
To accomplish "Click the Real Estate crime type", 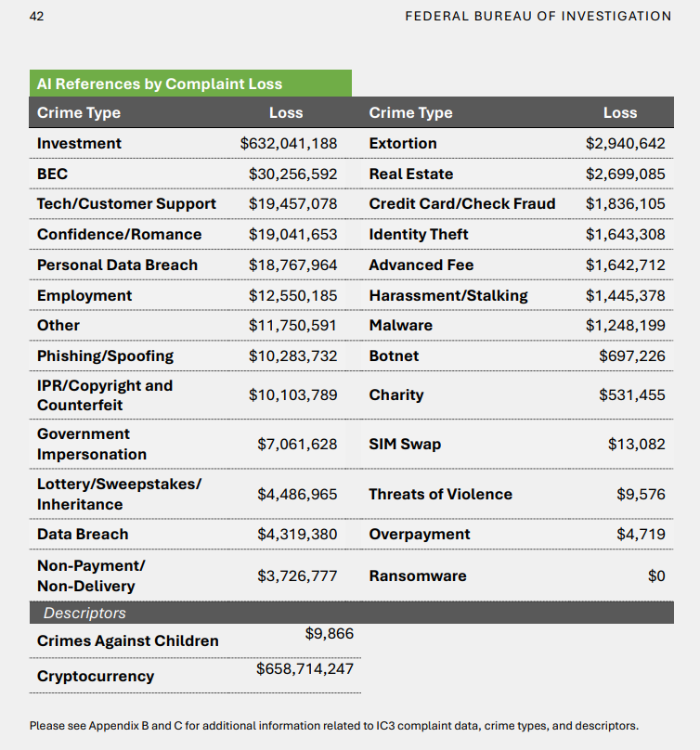I will (x=411, y=175).
